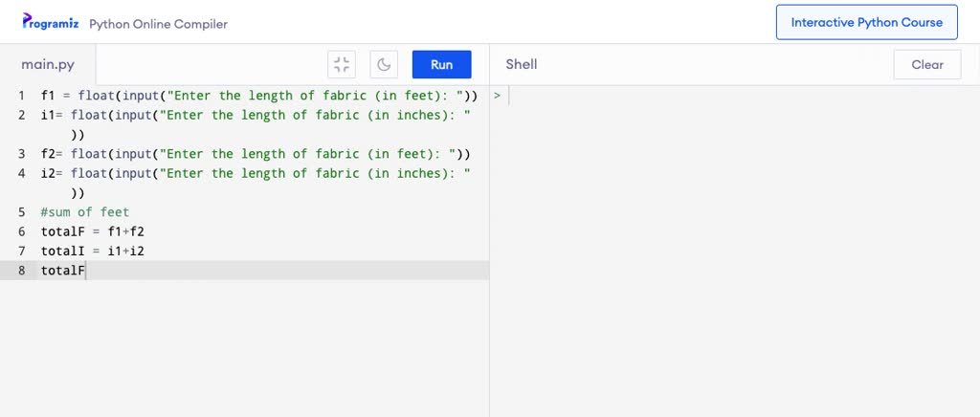Open Interactive Python Course link

[x=867, y=22]
